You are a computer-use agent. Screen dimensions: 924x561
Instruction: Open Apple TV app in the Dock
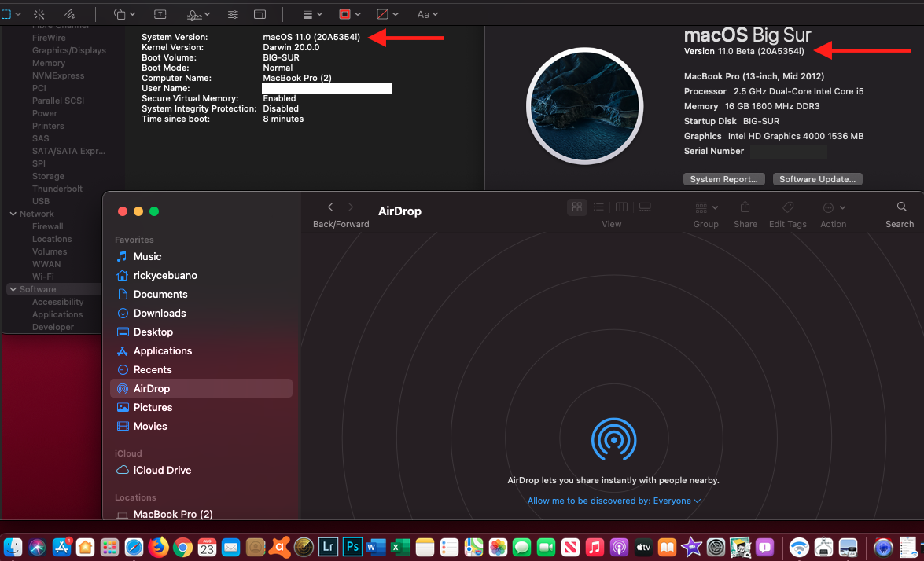click(643, 547)
